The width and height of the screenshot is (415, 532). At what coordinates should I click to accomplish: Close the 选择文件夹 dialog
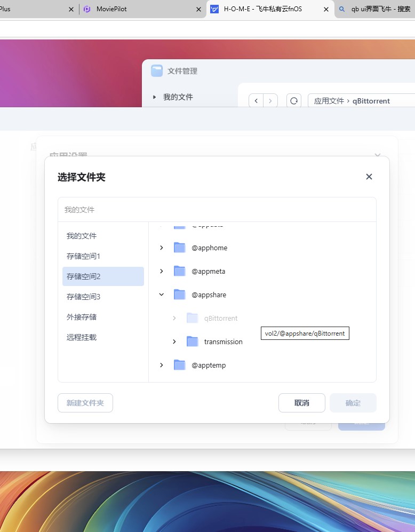(369, 177)
